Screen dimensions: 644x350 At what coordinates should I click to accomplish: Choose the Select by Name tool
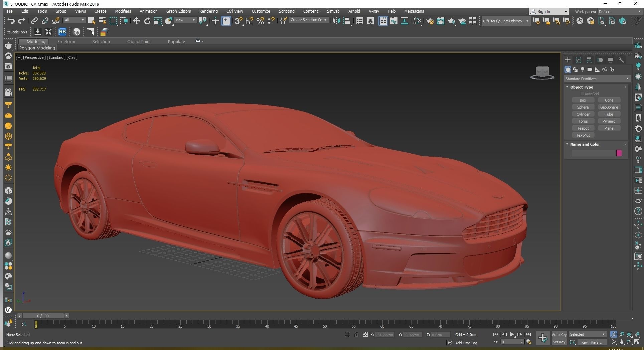(102, 21)
